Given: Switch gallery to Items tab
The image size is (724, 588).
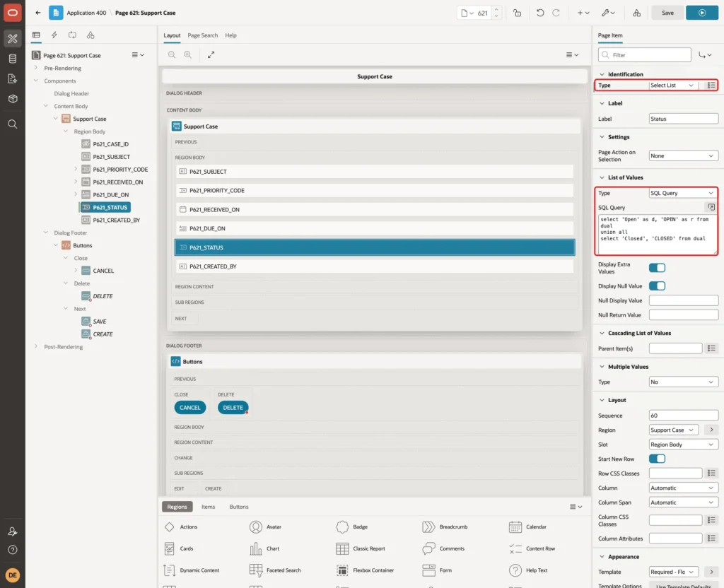Looking at the screenshot, I should [x=209, y=507].
